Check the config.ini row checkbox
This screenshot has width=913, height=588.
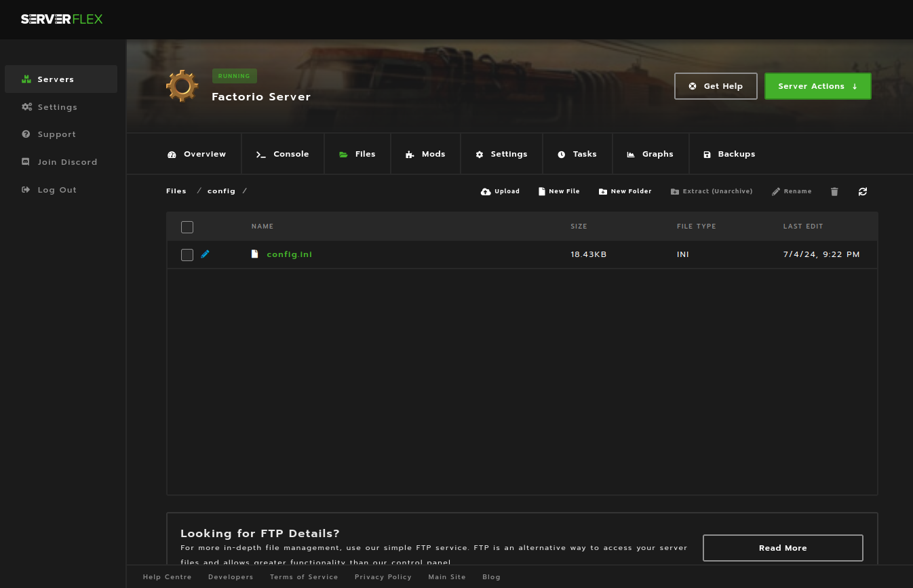click(187, 255)
